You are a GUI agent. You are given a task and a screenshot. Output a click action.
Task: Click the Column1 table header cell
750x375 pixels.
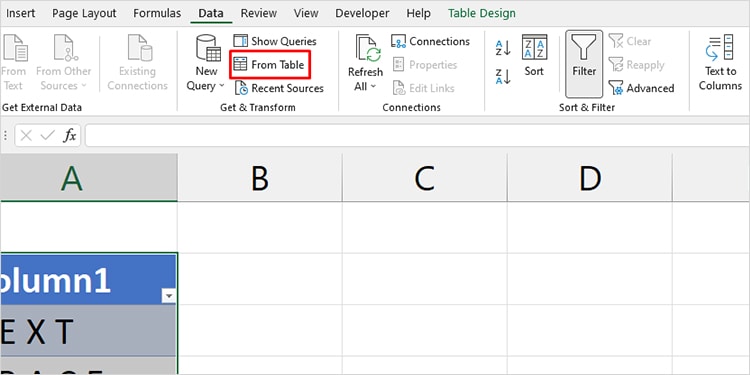pyautogui.click(x=88, y=279)
